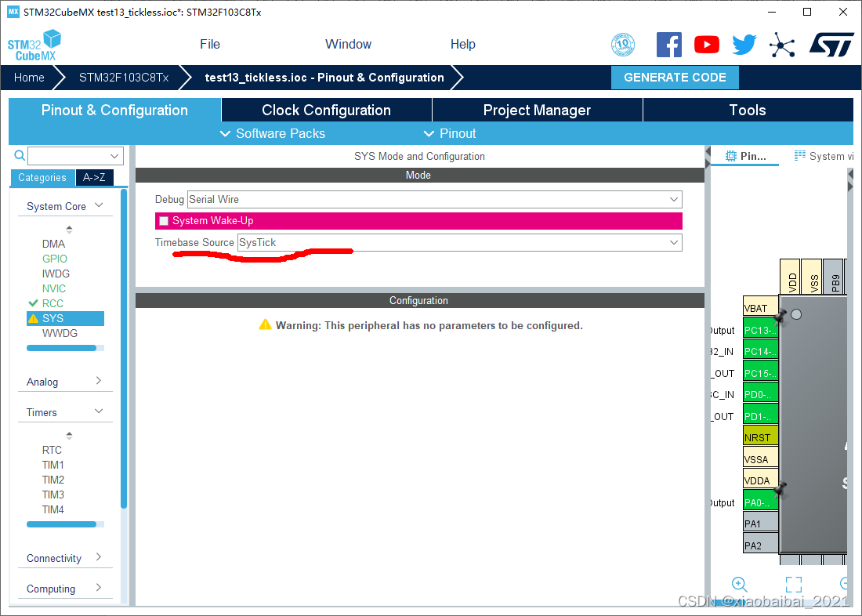Open the peripheral search combo box
This screenshot has height=616, width=862.
pos(75,156)
